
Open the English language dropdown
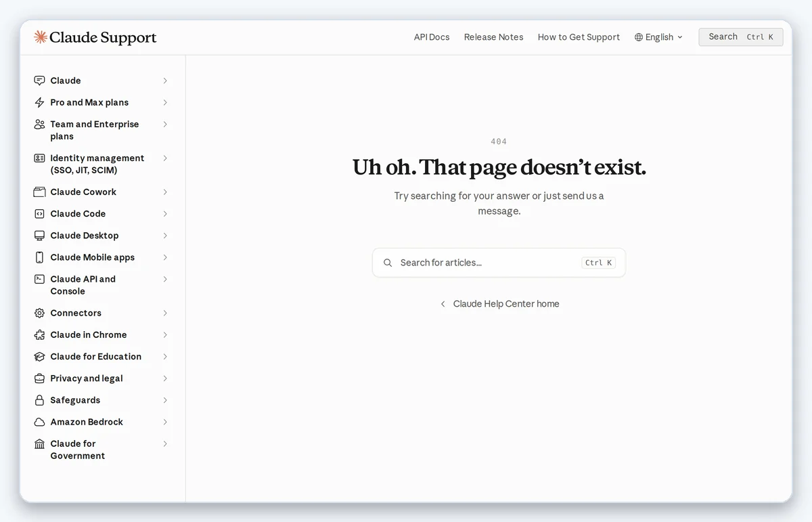(x=659, y=37)
